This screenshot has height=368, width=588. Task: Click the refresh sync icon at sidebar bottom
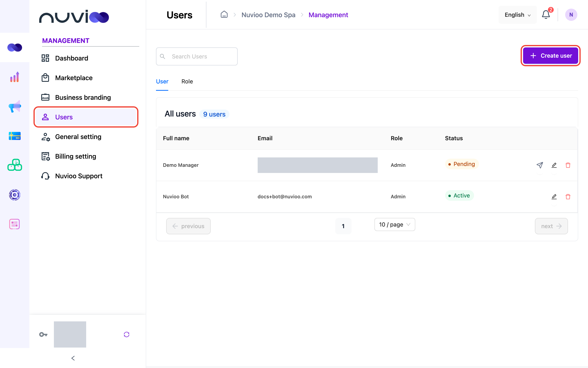point(127,334)
